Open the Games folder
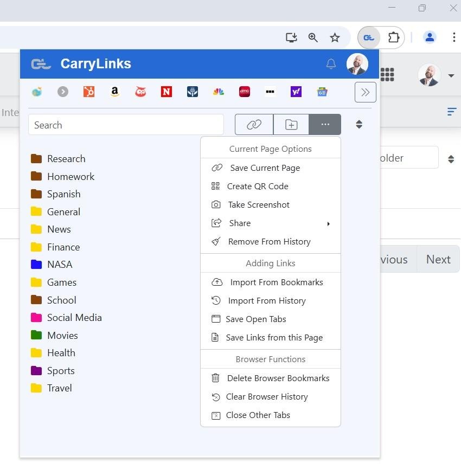This screenshot has height=476, width=461. pyautogui.click(x=54, y=282)
